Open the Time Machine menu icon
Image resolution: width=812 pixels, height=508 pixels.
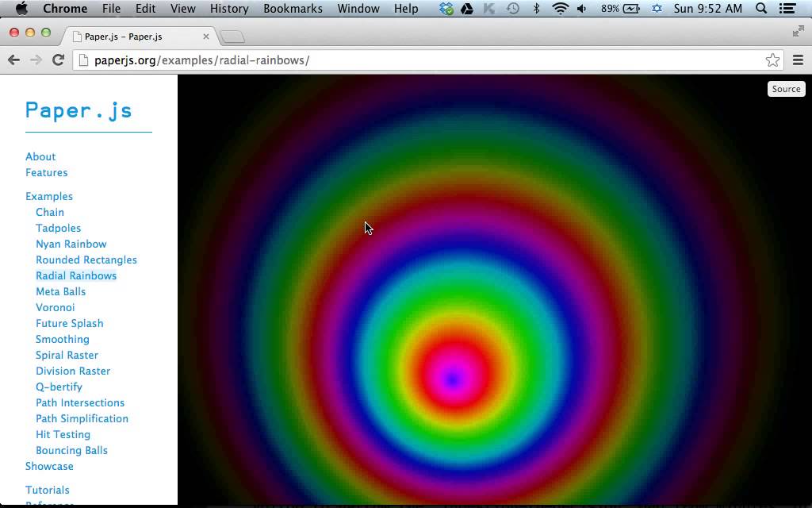pos(513,8)
